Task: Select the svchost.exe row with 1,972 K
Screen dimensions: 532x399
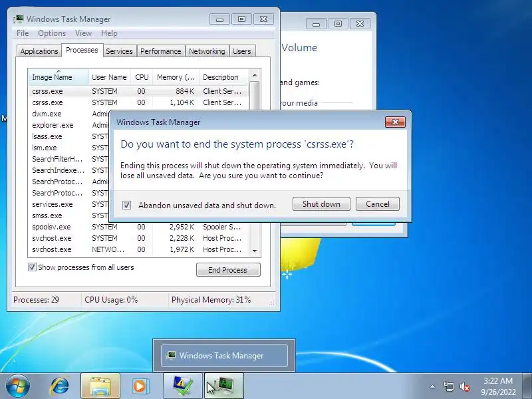Action: click(x=138, y=249)
